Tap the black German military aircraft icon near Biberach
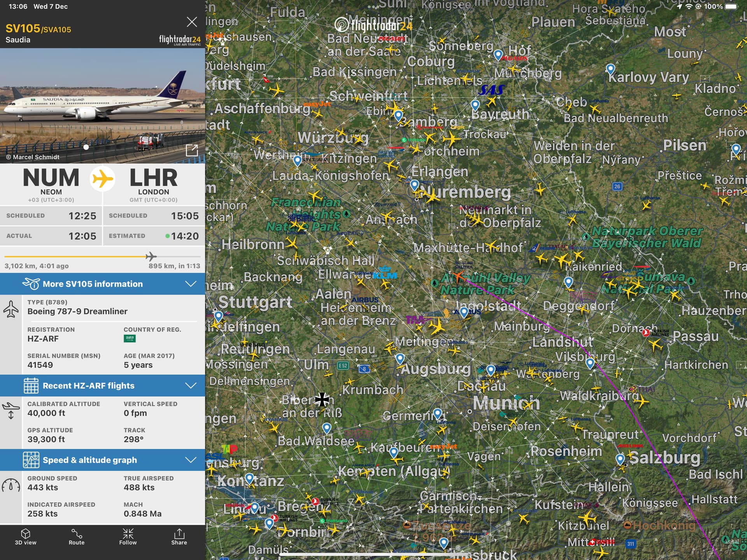Image resolution: width=747 pixels, height=560 pixels. click(322, 399)
